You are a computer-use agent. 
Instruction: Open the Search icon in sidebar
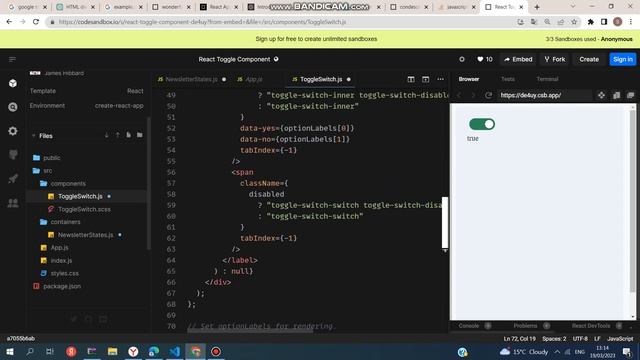pos(13,107)
